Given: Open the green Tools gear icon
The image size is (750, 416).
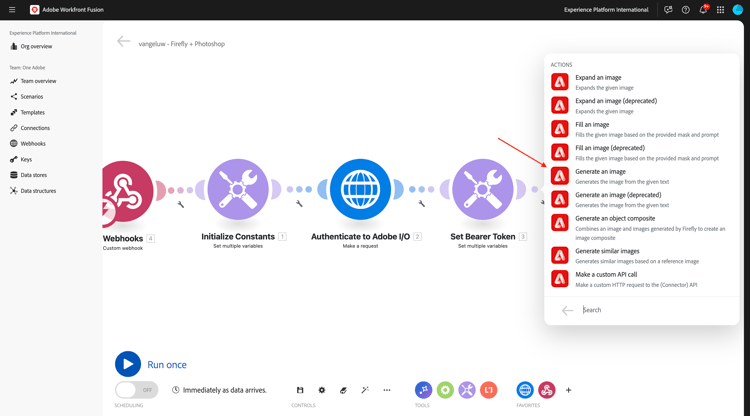Looking at the screenshot, I should click(x=445, y=390).
